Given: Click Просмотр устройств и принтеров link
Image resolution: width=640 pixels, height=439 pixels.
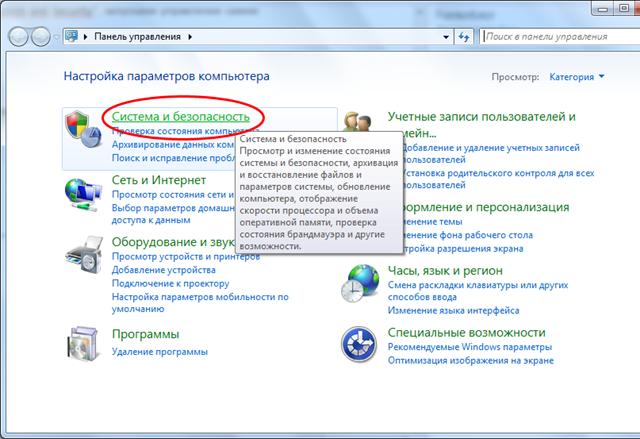Looking at the screenshot, I should click(x=186, y=257).
